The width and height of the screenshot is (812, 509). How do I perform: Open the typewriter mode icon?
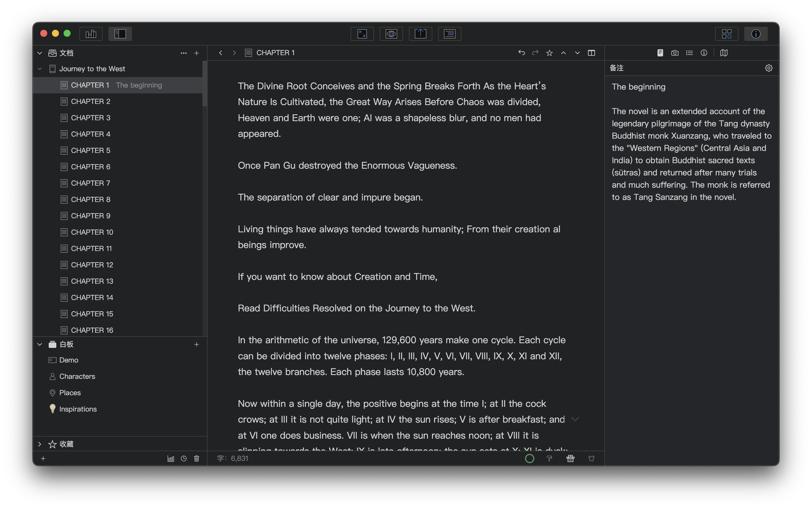click(x=570, y=459)
